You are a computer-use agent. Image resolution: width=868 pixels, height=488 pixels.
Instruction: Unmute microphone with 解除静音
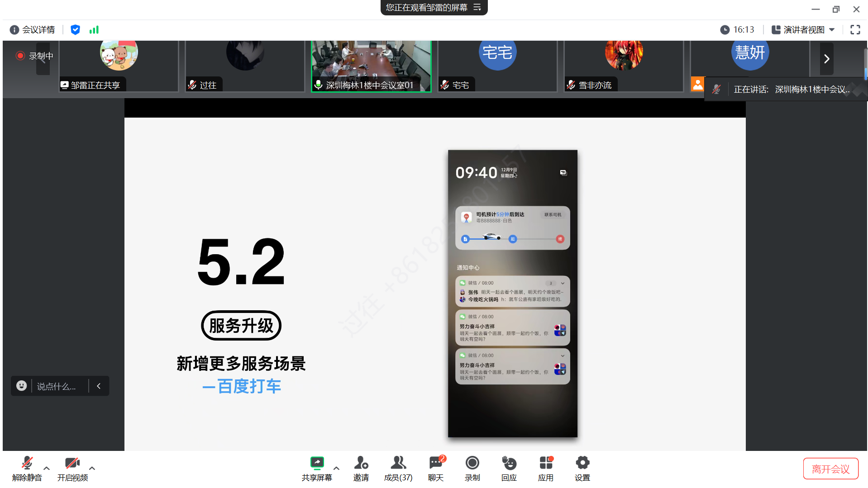click(27, 469)
